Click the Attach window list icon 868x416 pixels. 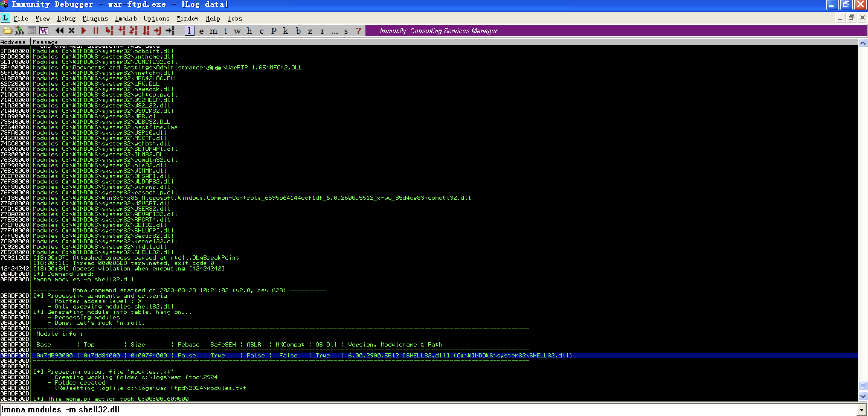point(32,31)
